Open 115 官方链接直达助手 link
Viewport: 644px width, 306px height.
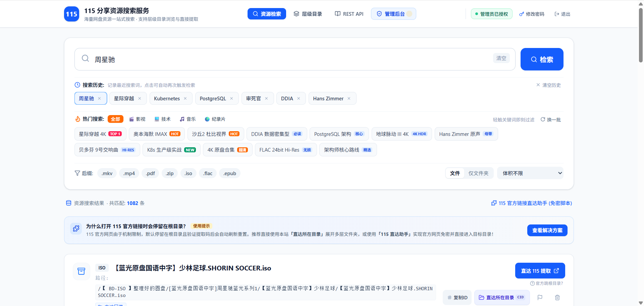[532, 203]
